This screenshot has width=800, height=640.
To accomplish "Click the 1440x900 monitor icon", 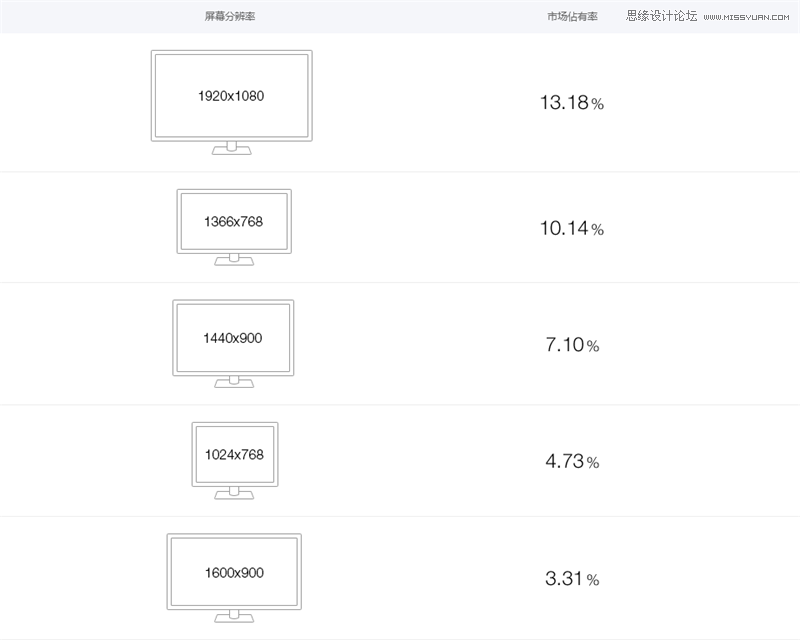I will click(233, 343).
